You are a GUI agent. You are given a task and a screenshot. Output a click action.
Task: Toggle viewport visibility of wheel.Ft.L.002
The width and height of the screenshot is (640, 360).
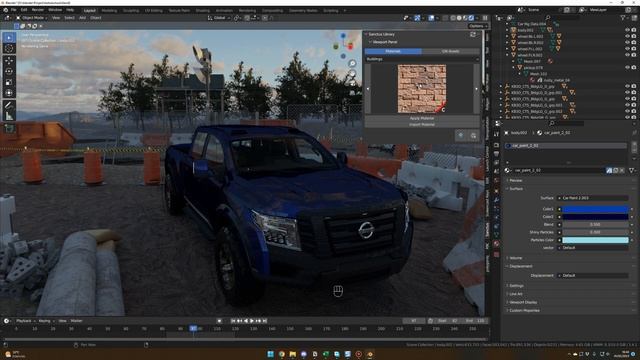(627, 49)
